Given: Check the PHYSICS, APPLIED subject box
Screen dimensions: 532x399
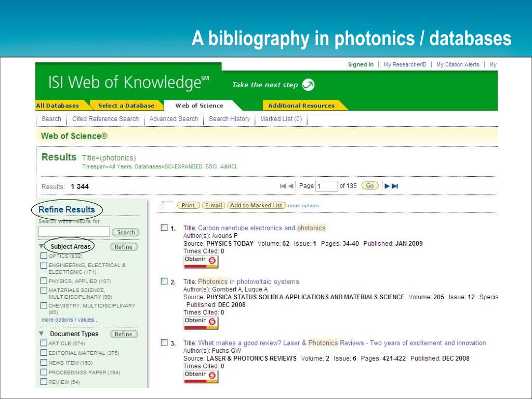Looking at the screenshot, I should point(44,281).
